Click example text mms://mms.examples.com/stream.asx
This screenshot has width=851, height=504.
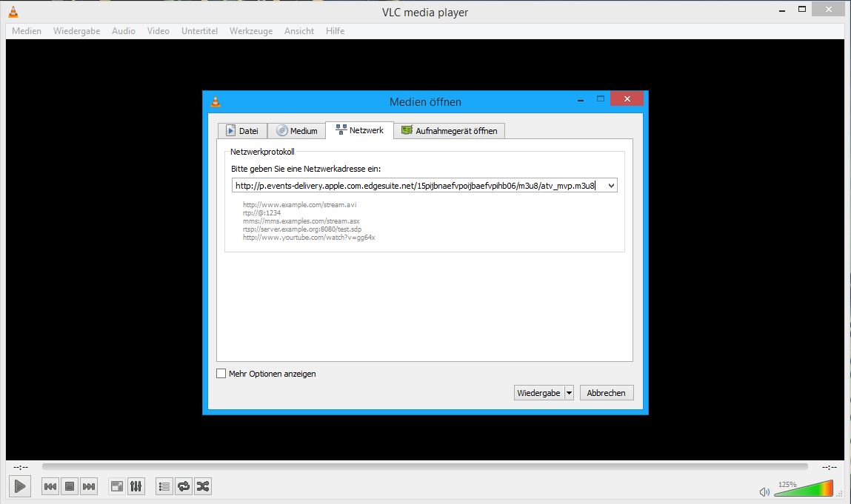click(301, 221)
